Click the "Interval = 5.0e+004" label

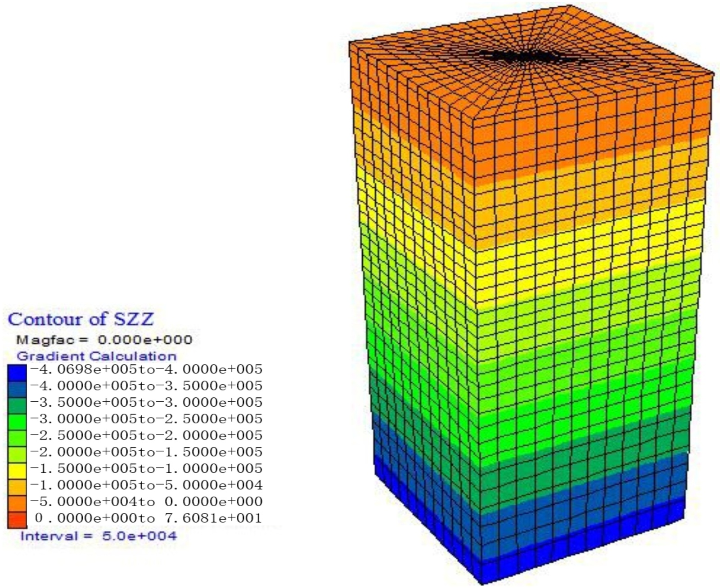tap(98, 536)
